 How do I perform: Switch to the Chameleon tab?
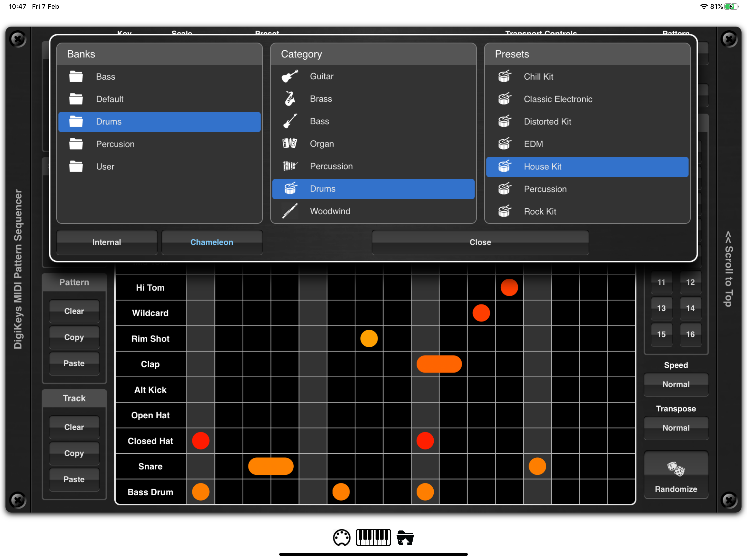212,242
